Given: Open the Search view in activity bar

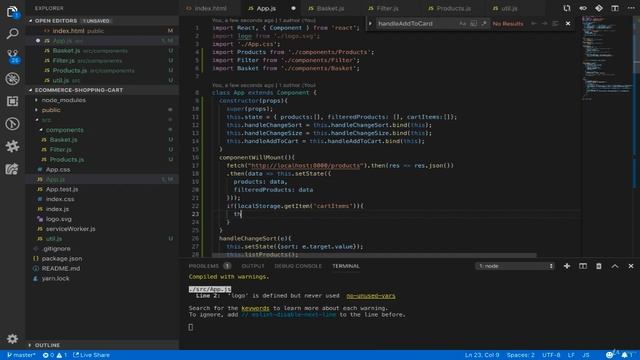Looking at the screenshot, I should click(x=12, y=33).
